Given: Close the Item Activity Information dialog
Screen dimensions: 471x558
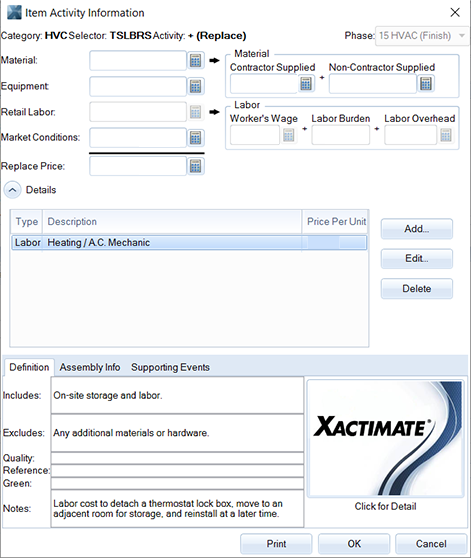Looking at the screenshot, I should click(455, 12).
